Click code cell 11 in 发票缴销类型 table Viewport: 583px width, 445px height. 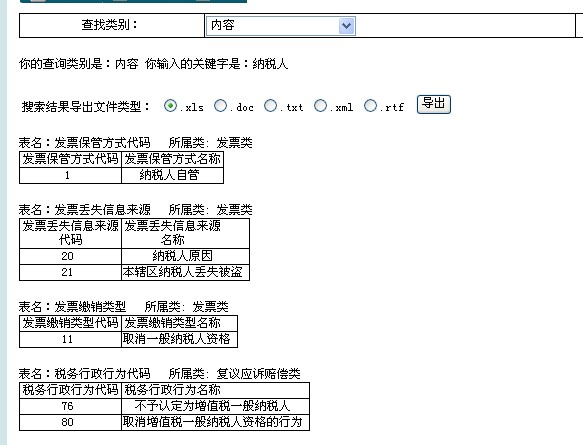click(70, 339)
